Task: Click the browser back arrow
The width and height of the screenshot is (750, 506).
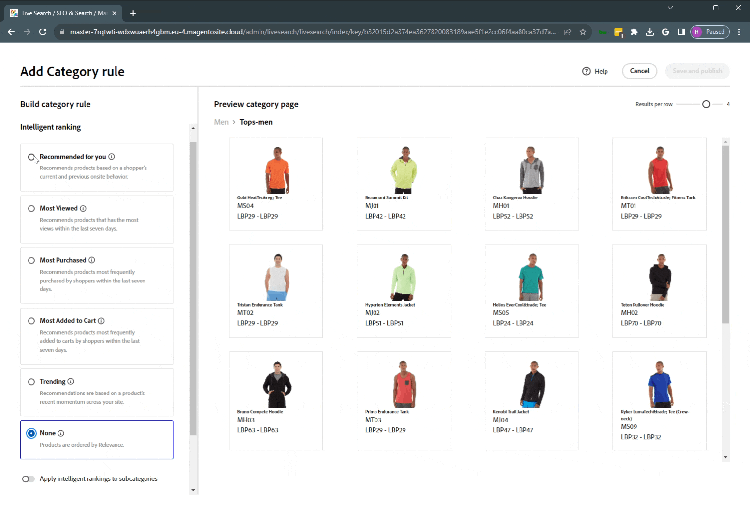Action: [12, 31]
